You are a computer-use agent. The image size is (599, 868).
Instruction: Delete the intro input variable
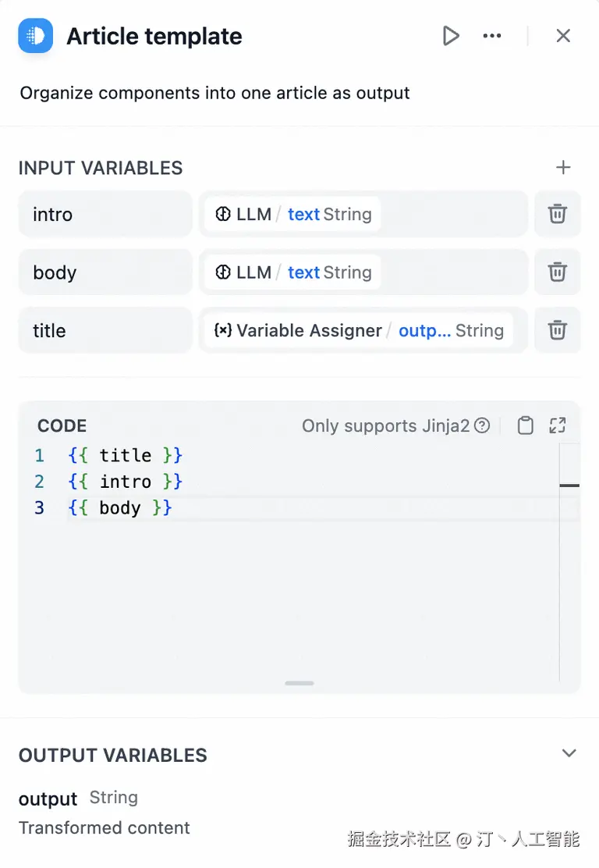[557, 214]
